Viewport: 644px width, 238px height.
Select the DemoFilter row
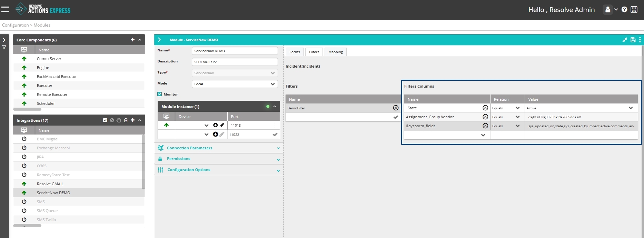click(343, 108)
